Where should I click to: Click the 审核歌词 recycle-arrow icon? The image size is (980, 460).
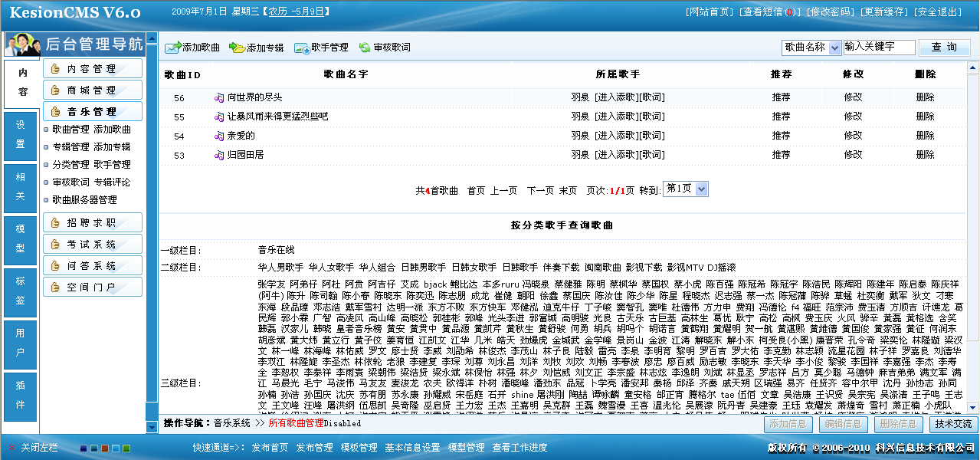coord(365,48)
